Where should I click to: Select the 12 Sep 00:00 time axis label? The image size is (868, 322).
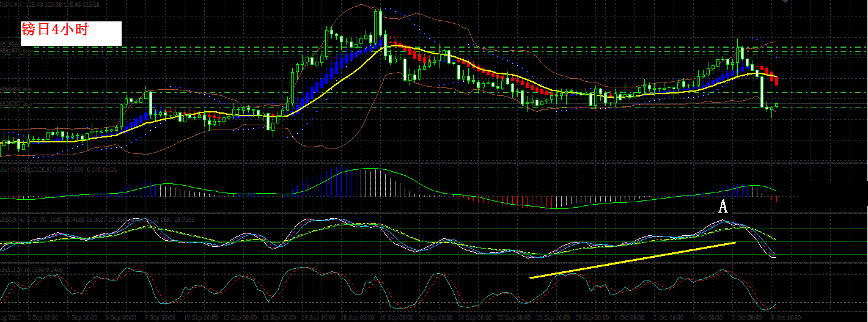(240, 317)
